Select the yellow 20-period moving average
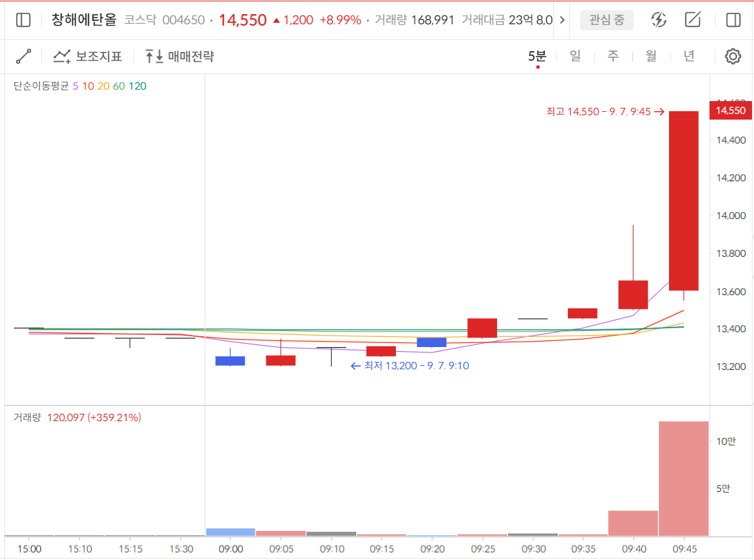 click(x=103, y=86)
